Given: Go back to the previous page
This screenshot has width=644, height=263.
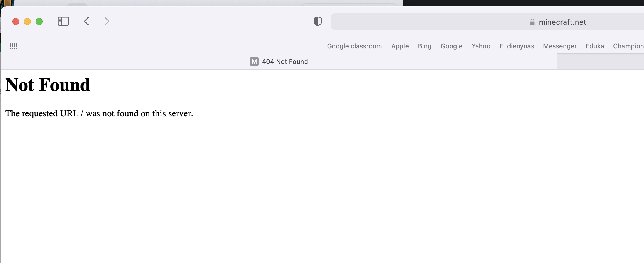Looking at the screenshot, I should click(86, 21).
